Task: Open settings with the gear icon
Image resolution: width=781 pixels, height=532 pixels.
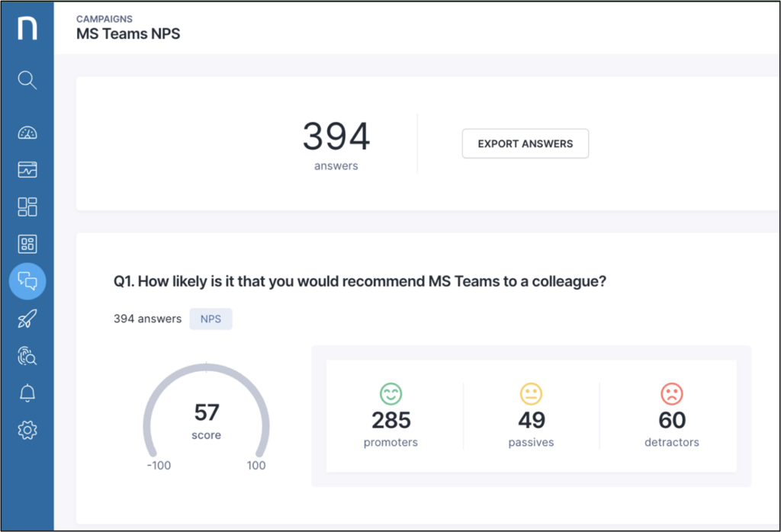Action: (x=27, y=431)
